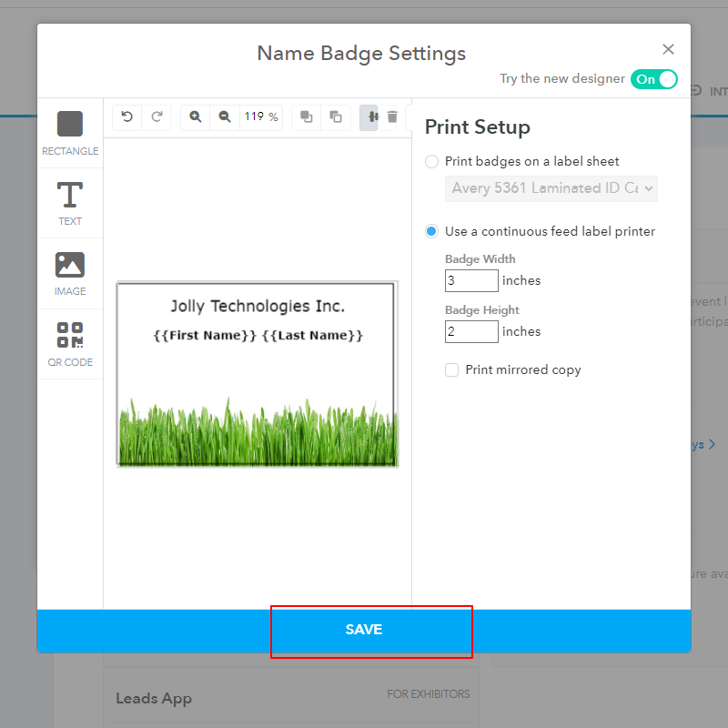
Task: Click the Badge Height input field
Action: [x=471, y=331]
